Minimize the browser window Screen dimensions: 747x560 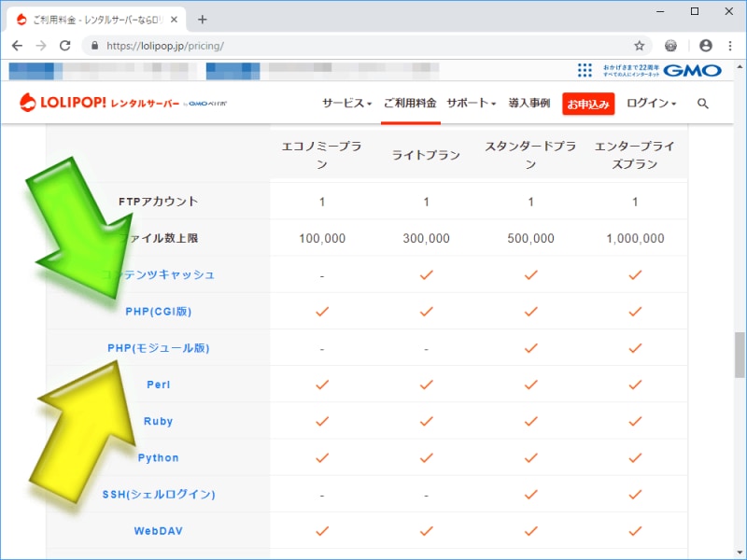click(660, 11)
